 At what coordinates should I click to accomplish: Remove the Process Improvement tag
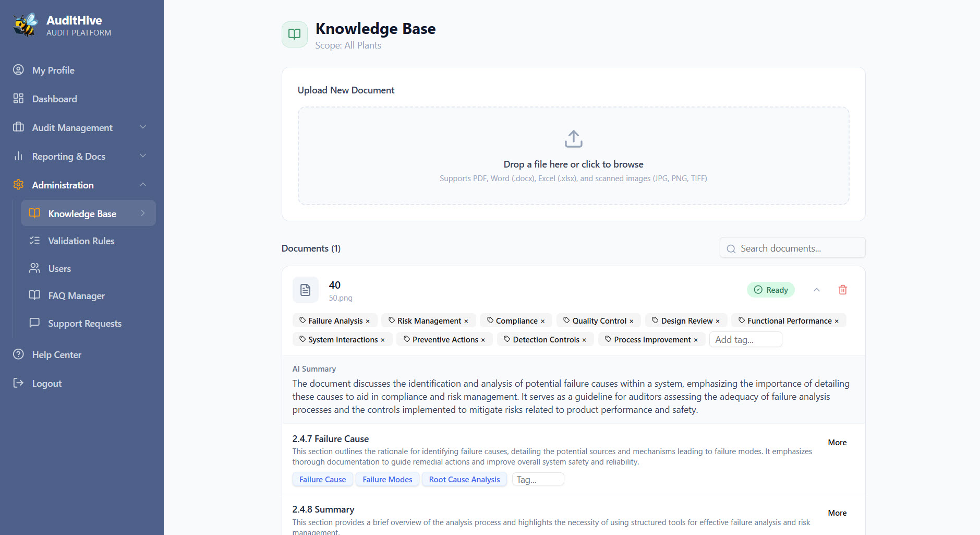click(x=696, y=340)
